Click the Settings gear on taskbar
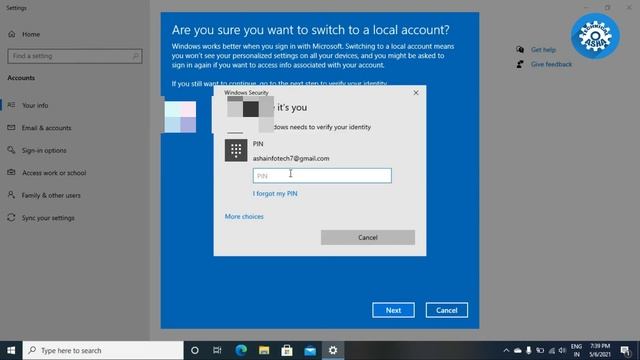Viewport: 640px width, 360px height. click(333, 350)
